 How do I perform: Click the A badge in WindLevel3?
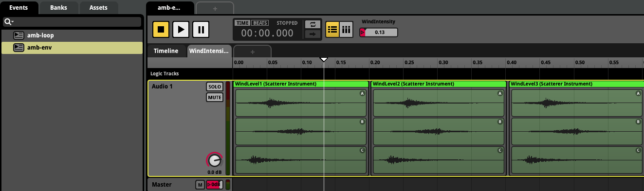[638, 94]
